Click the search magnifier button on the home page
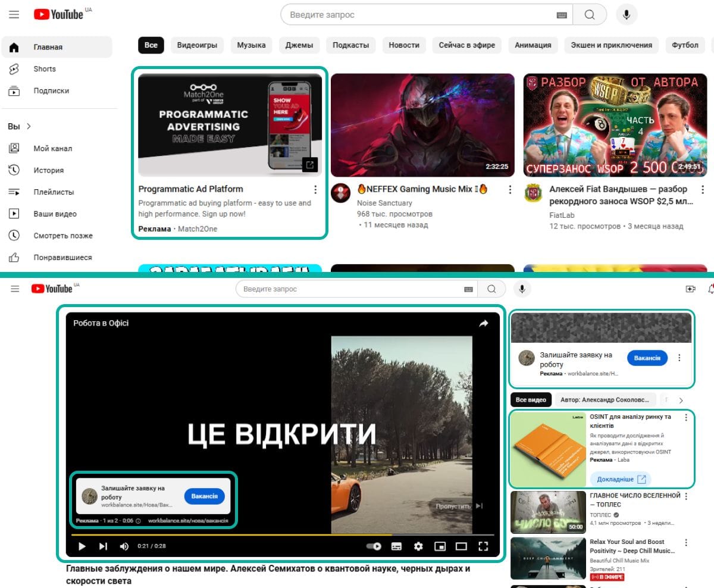This screenshot has width=714, height=588. [x=590, y=14]
